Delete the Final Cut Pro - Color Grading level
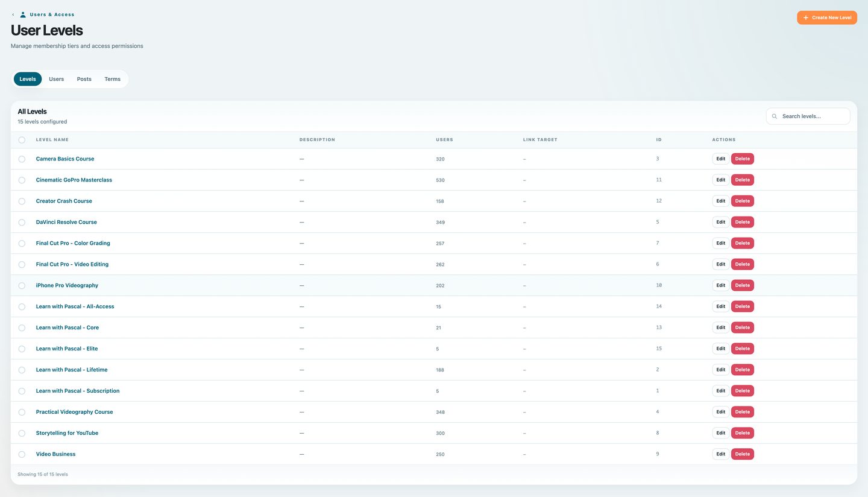The height and width of the screenshot is (497, 868). click(x=743, y=243)
